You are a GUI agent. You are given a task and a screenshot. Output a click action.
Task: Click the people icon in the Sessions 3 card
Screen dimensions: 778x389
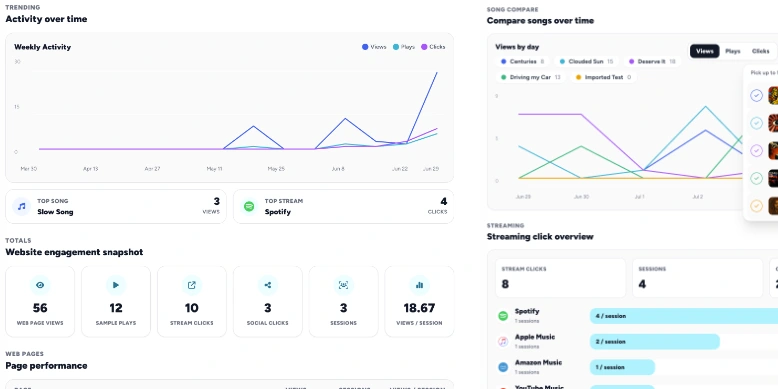coord(343,285)
